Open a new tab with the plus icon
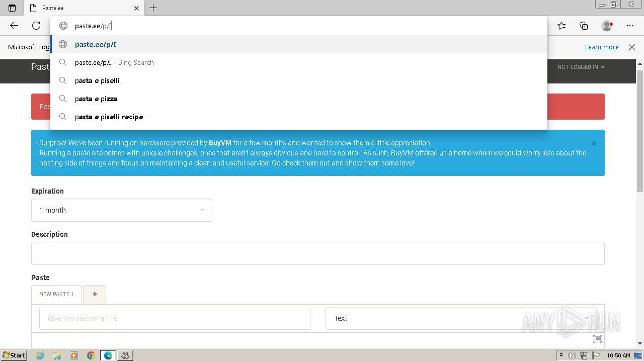Image resolution: width=644 pixels, height=362 pixels. (153, 8)
